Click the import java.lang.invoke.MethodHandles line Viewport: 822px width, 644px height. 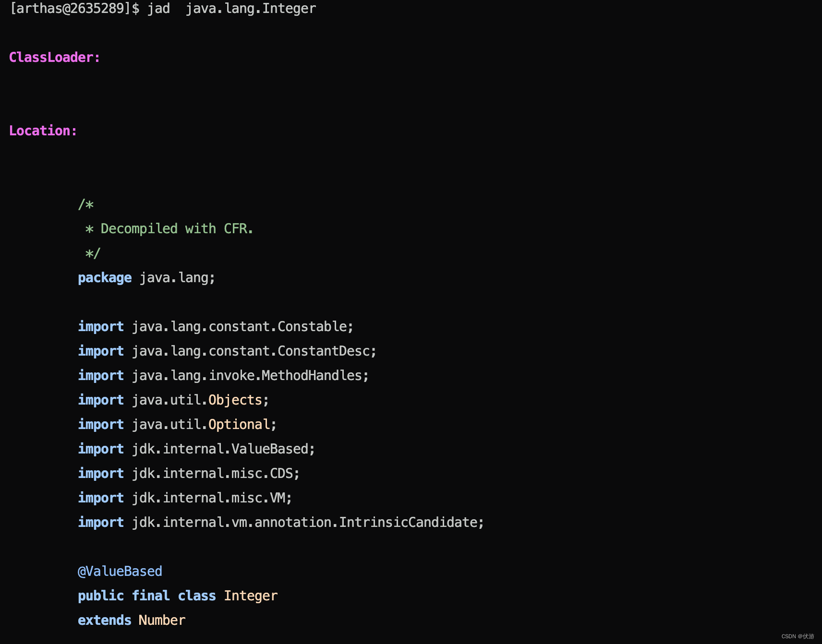(223, 375)
